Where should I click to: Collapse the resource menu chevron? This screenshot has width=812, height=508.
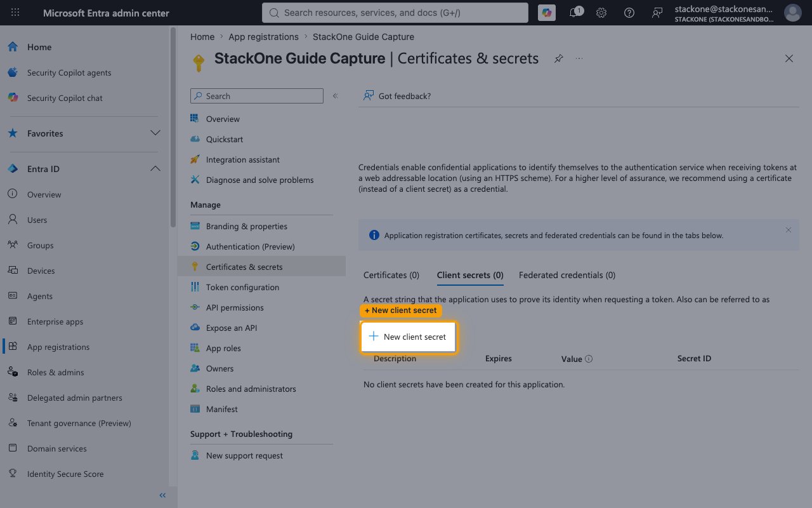(x=336, y=96)
